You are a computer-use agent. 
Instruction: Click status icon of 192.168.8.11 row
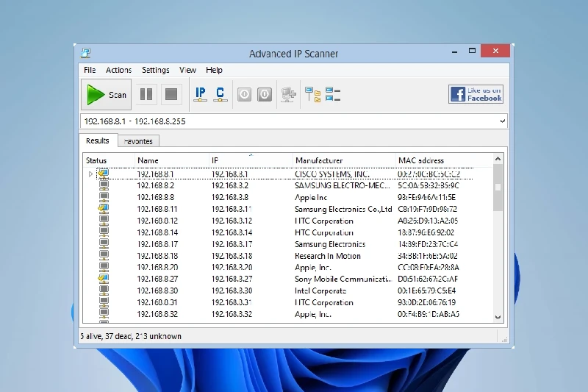pos(103,209)
